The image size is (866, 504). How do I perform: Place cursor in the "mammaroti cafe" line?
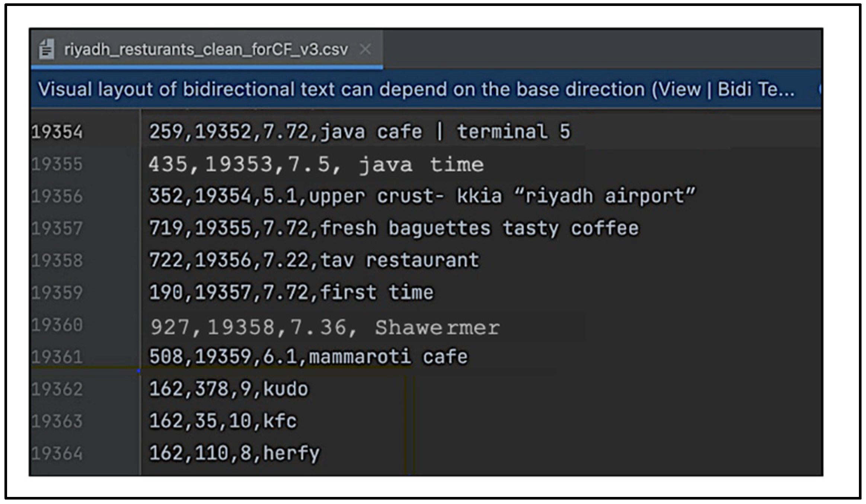(x=308, y=357)
